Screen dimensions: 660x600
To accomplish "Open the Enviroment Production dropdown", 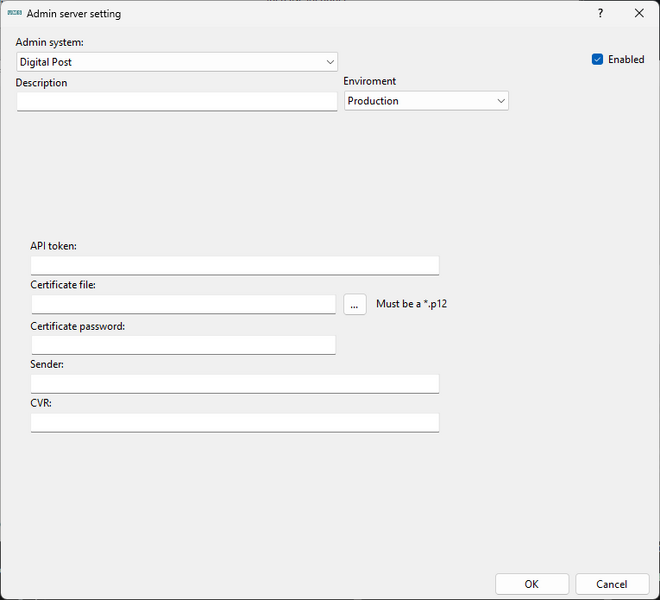I will 426,101.
